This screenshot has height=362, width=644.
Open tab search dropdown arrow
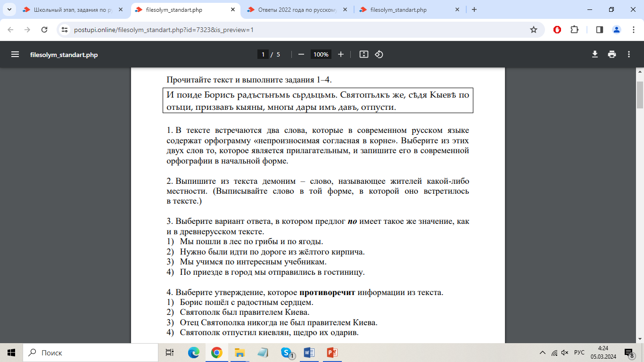pyautogui.click(x=9, y=9)
